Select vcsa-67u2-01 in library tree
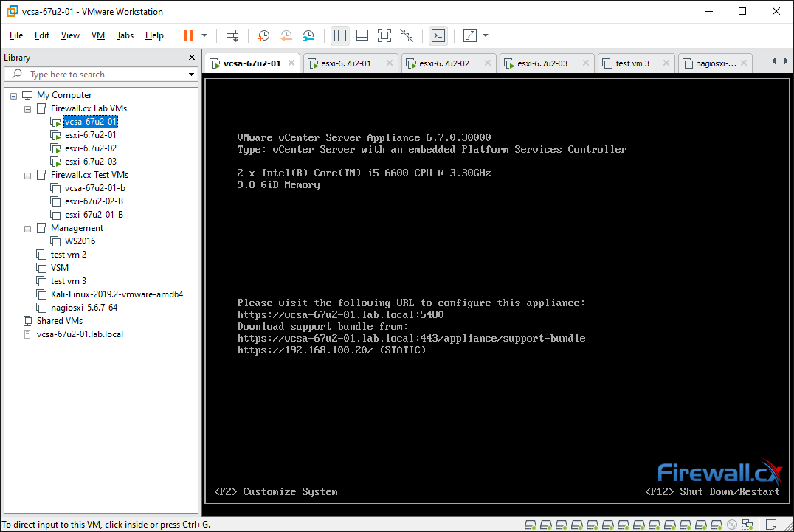The width and height of the screenshot is (794, 532). (x=91, y=122)
